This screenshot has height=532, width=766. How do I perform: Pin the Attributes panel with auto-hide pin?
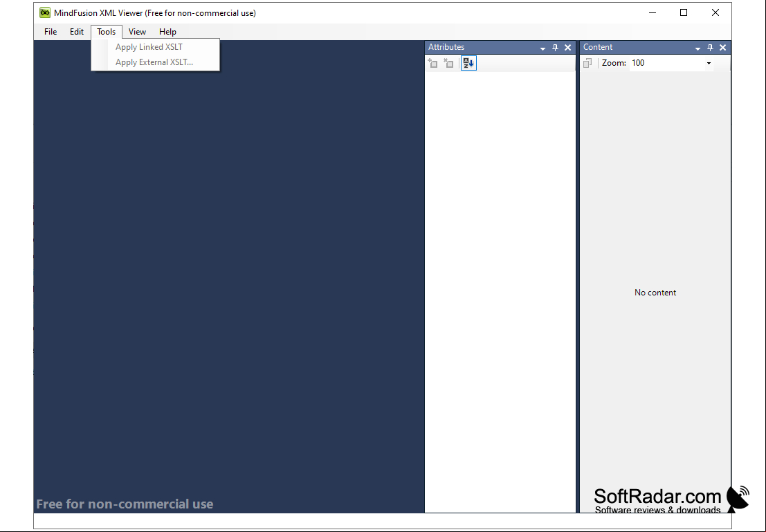point(555,47)
